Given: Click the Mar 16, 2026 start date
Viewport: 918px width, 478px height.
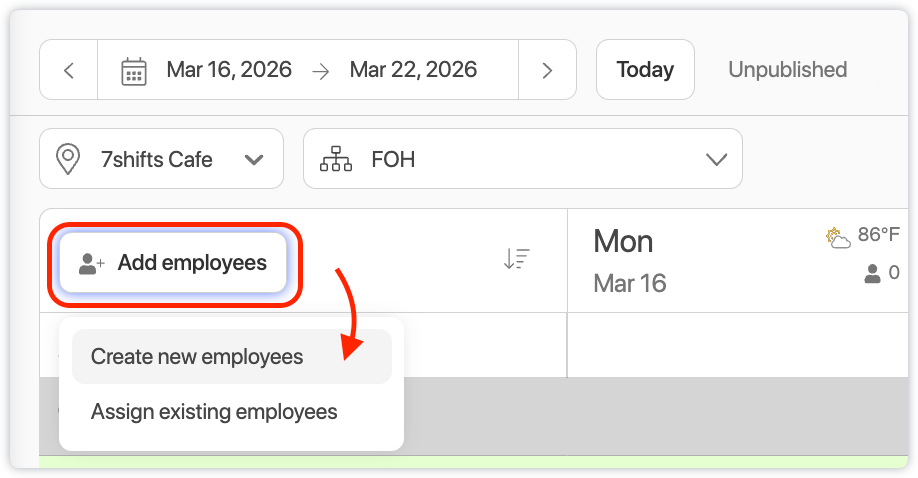Looking at the screenshot, I should pos(229,70).
